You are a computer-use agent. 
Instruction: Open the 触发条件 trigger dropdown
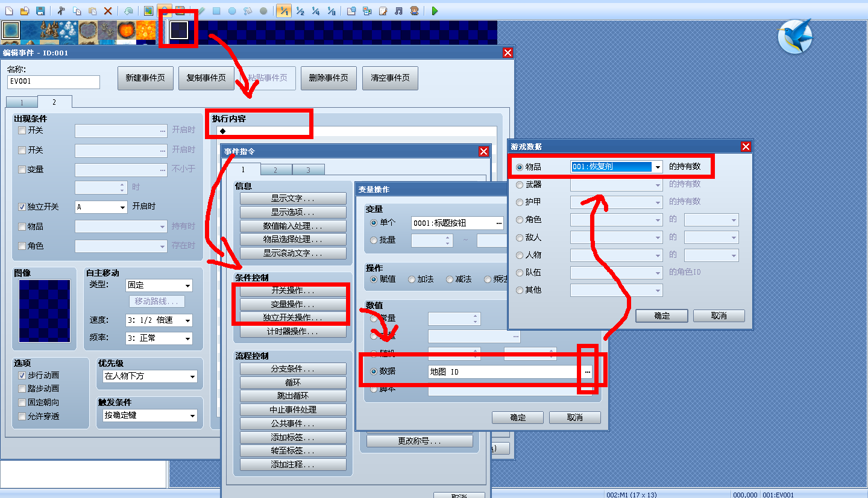[x=192, y=416]
